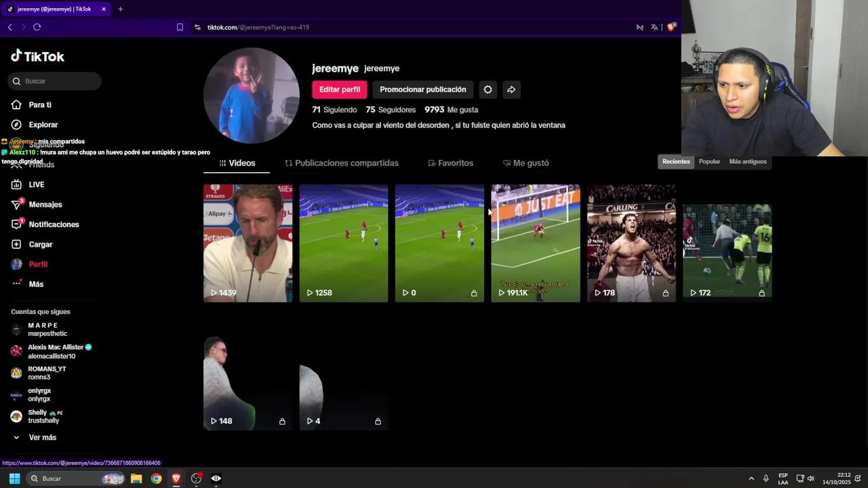Open Mensajes inbox
This screenshot has height=488, width=868.
(45, 204)
